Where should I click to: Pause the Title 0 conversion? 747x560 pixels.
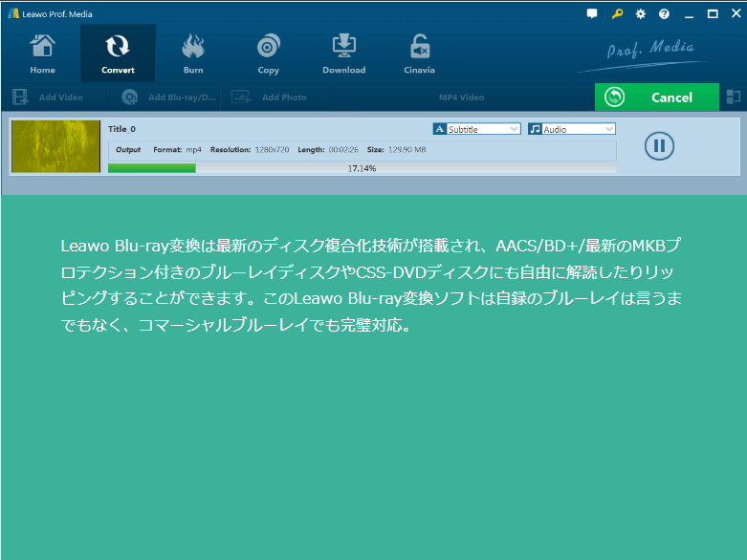tap(659, 145)
